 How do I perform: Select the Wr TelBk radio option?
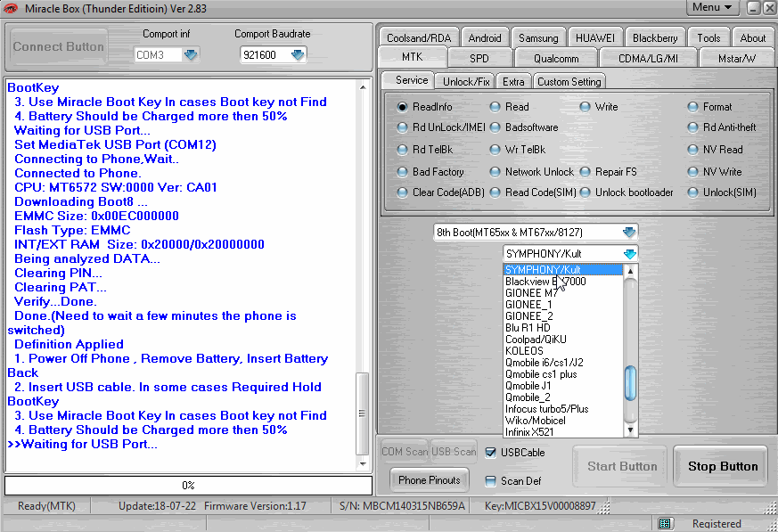coord(495,150)
